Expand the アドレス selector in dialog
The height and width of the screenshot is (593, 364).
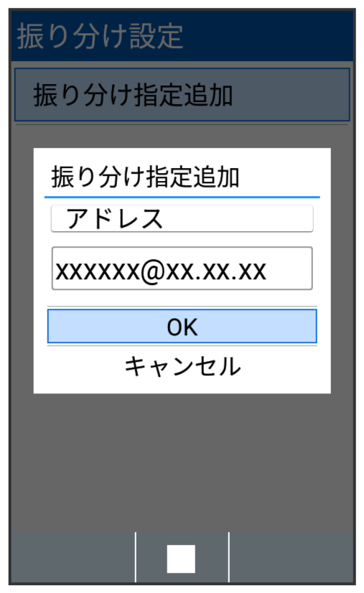(182, 218)
